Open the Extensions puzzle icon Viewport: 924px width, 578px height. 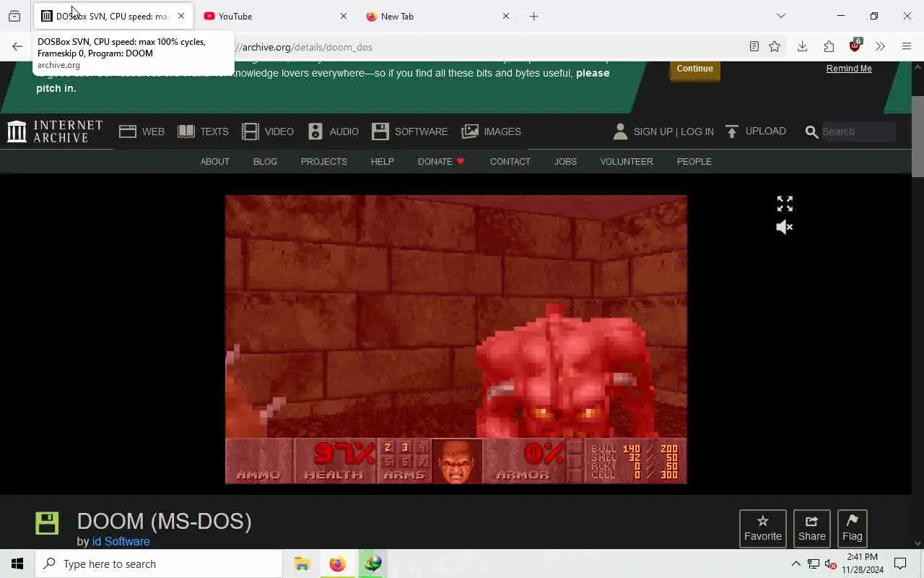829,47
